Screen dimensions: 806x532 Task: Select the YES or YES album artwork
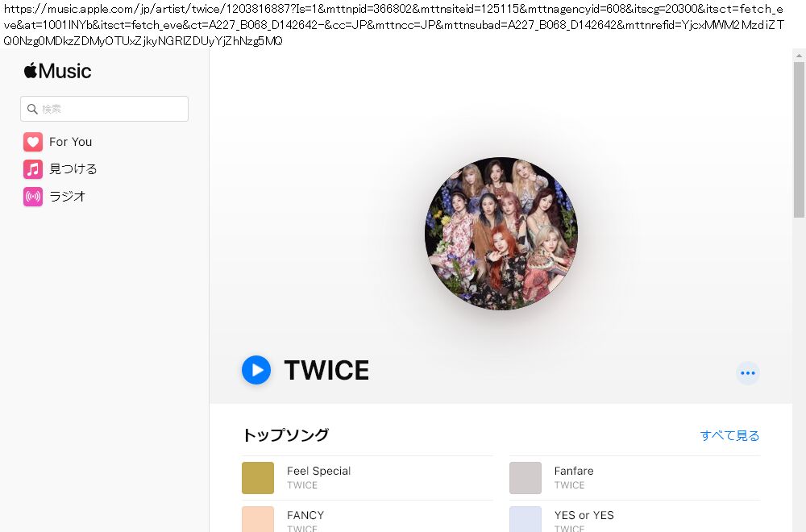coord(526,519)
